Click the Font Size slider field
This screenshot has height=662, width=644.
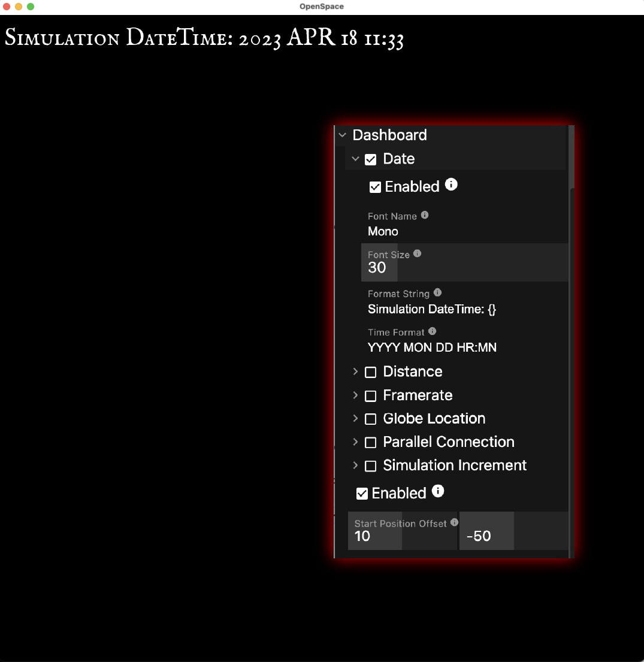[464, 262]
